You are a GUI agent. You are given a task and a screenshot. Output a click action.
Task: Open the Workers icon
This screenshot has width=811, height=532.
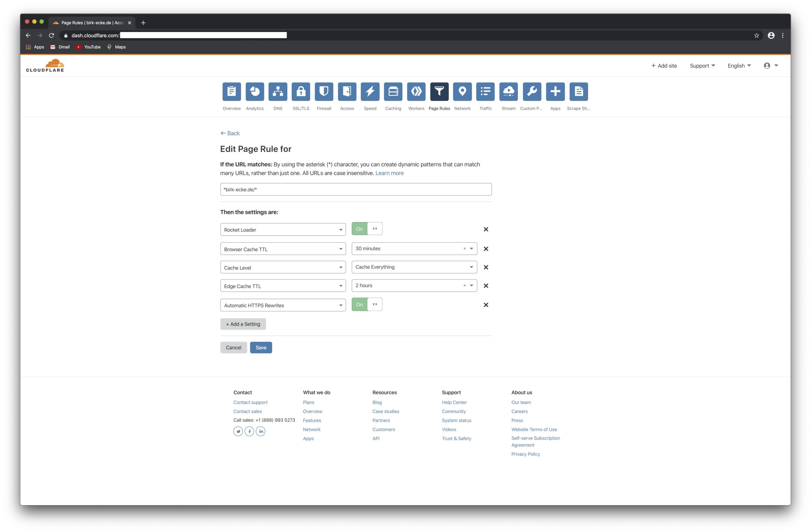[x=416, y=91]
